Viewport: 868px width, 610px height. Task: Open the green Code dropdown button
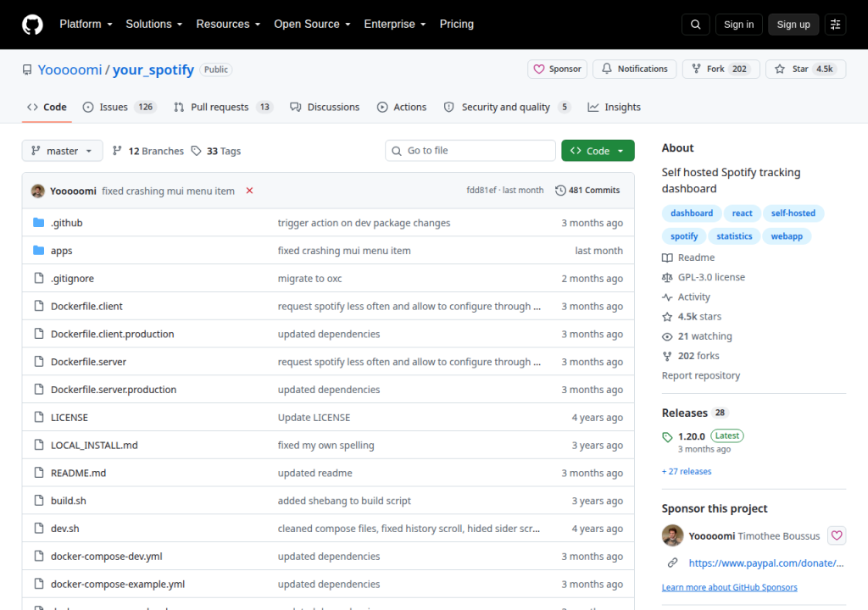[x=598, y=151]
